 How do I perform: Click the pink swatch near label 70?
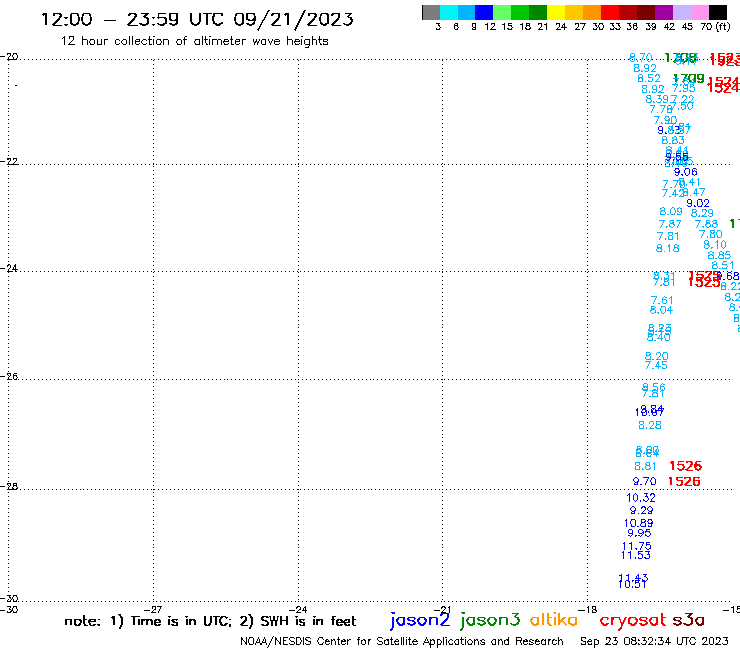(699, 13)
